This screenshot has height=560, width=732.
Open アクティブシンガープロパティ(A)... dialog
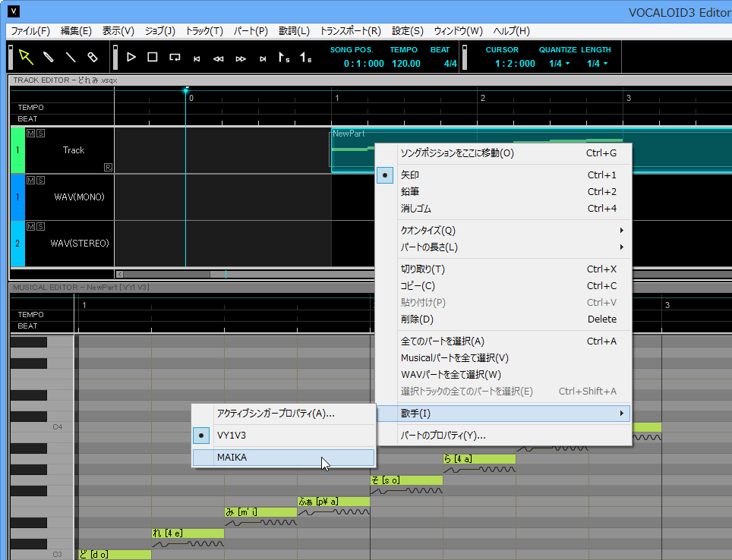(x=284, y=414)
